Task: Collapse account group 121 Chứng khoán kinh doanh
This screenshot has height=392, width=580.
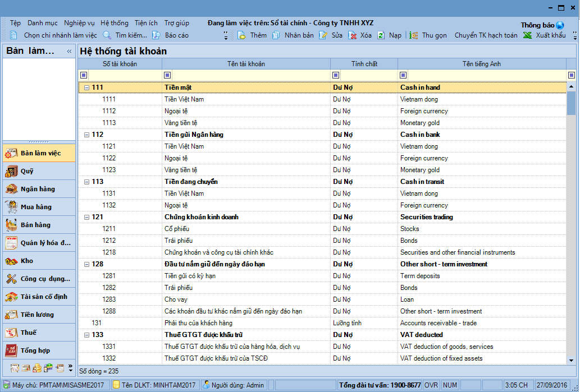Action: tap(86, 218)
